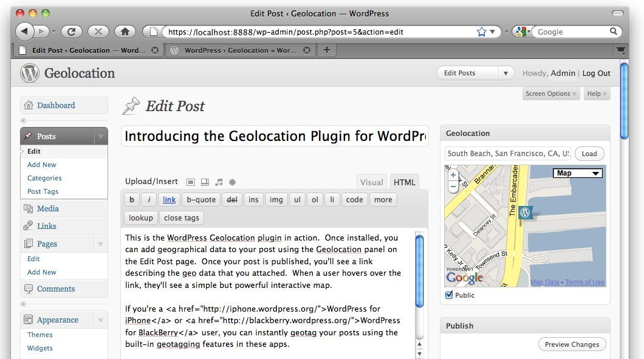644x359 pixels.
Task: Click the Dashboard house icon
Action: (29, 105)
